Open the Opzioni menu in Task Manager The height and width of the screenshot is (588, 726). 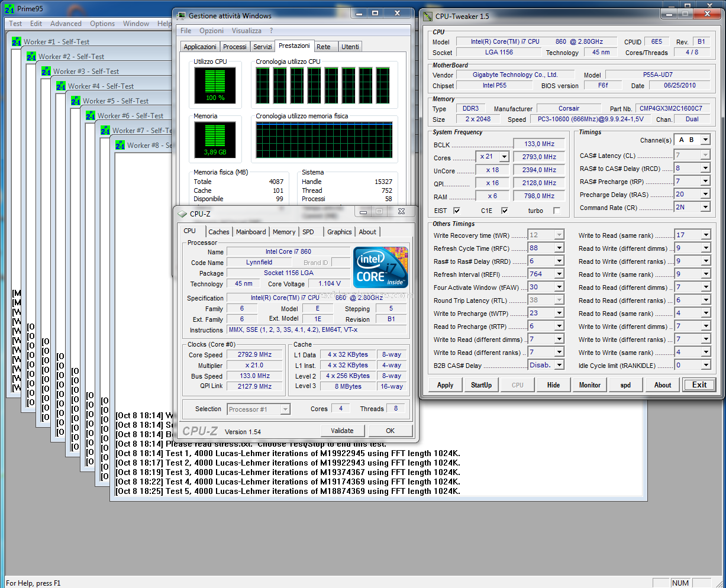[211, 31]
